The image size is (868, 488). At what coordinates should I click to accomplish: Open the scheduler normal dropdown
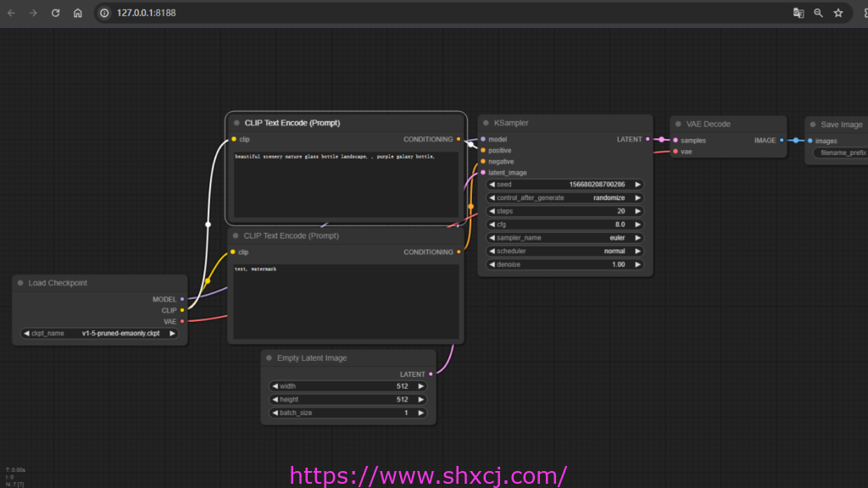[x=565, y=252]
